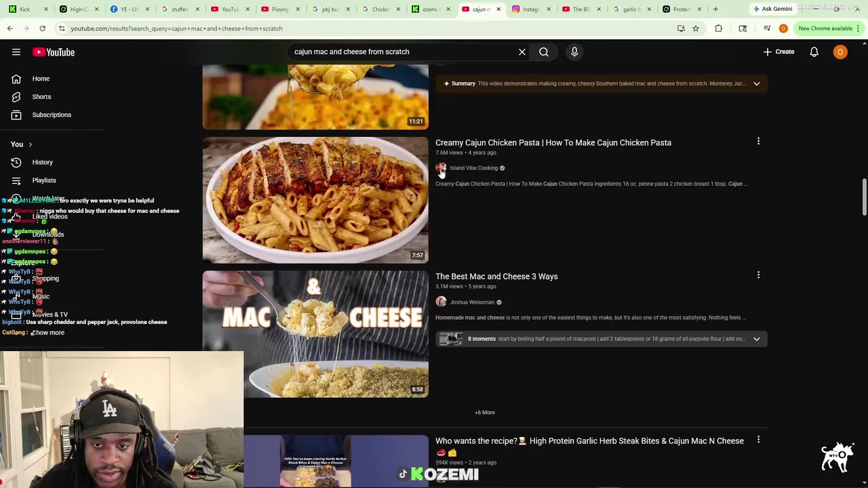This screenshot has width=868, height=488.
Task: Open the Joshua Weissman channel
Action: coord(472,302)
